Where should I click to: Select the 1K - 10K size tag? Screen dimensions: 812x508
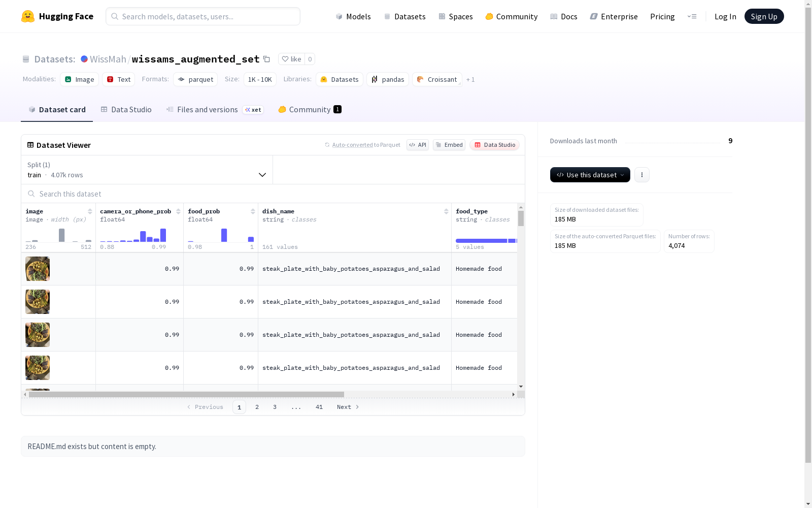point(260,79)
